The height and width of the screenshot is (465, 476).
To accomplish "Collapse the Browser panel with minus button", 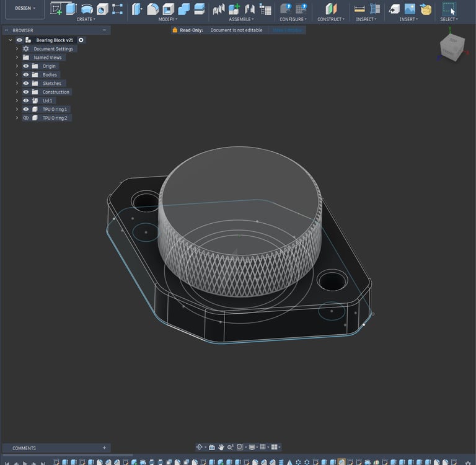I will (x=104, y=30).
